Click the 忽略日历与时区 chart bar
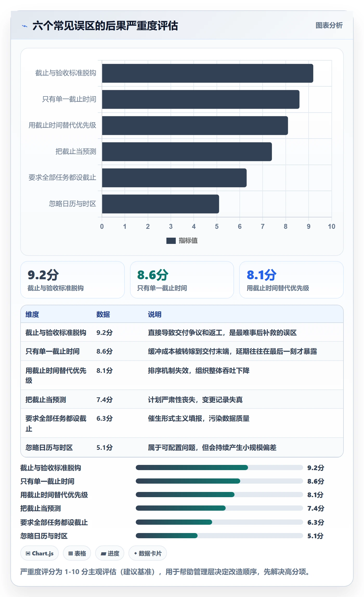364x597 pixels. [x=160, y=204]
